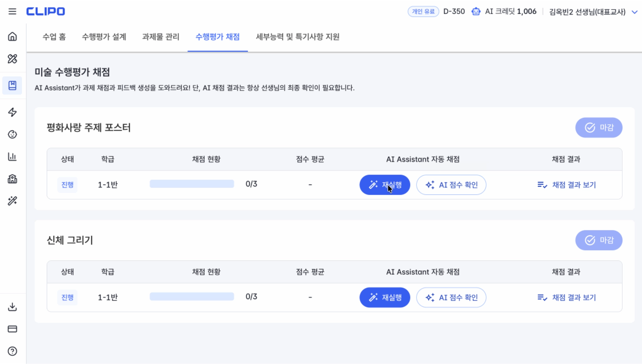Click the home icon in sidebar

click(12, 37)
